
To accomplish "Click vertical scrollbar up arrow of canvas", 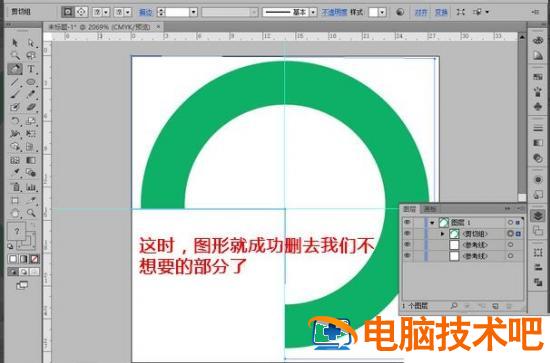I will [522, 36].
